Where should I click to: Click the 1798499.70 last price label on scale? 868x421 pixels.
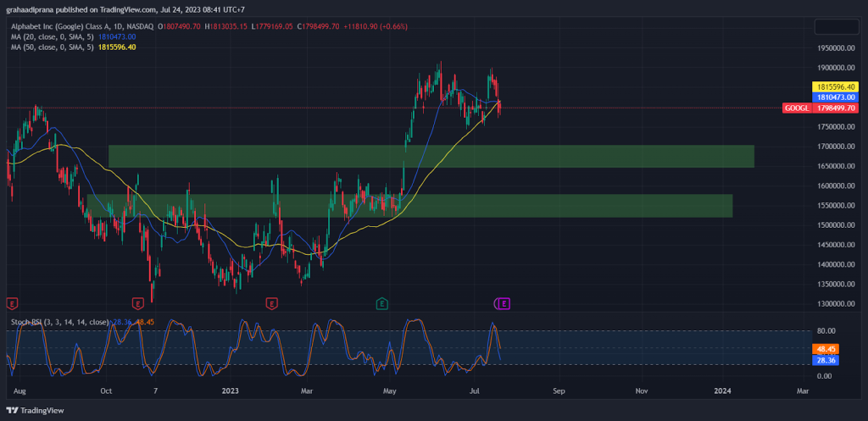[835, 108]
